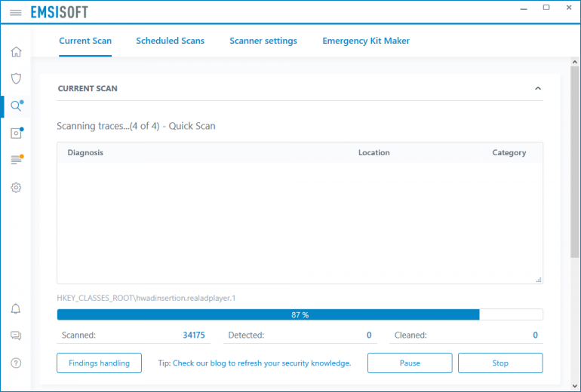Screen dimensions: 581x392
Task: Open the blog tip link
Action: click(262, 363)
